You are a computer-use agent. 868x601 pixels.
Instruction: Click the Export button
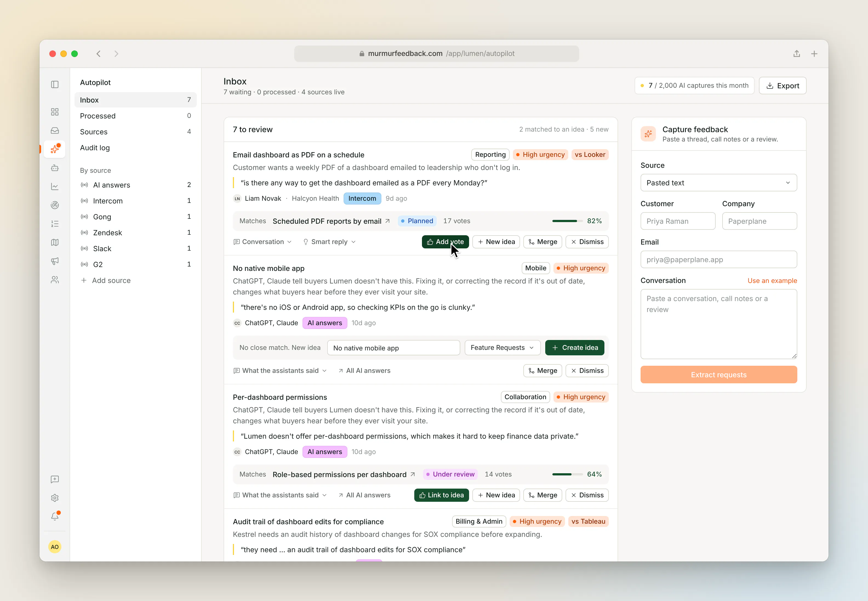point(782,86)
